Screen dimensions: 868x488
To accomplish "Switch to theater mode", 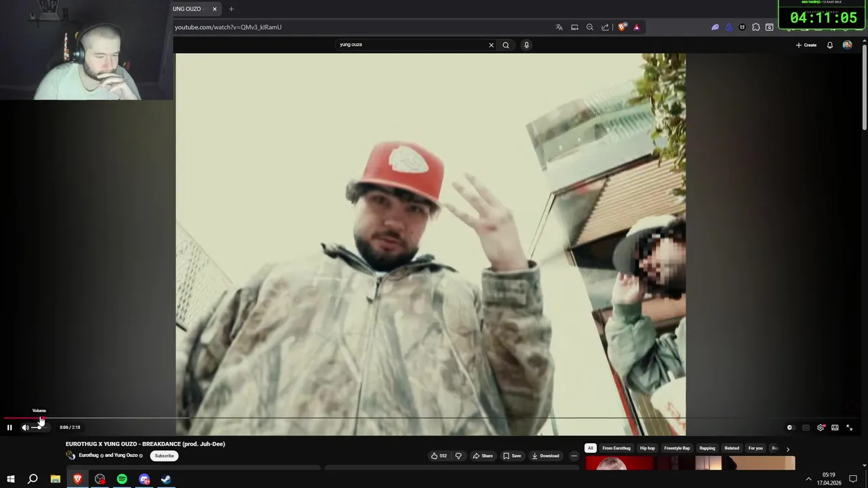I will coord(835,428).
